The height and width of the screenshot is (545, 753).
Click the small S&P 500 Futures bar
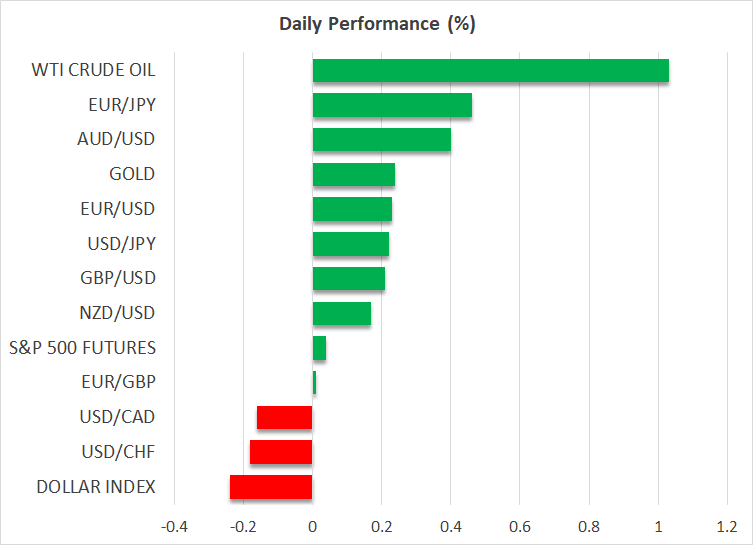pyautogui.click(x=319, y=348)
